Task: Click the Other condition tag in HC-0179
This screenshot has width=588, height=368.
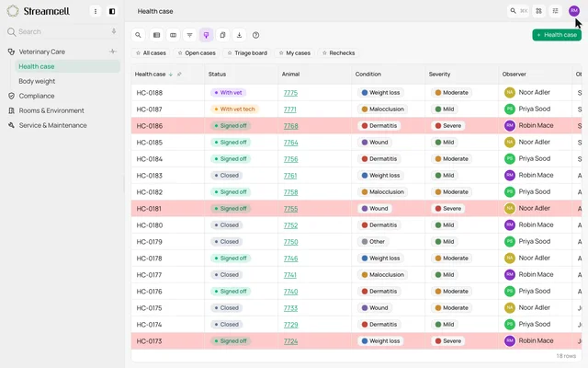Action: coord(373,242)
